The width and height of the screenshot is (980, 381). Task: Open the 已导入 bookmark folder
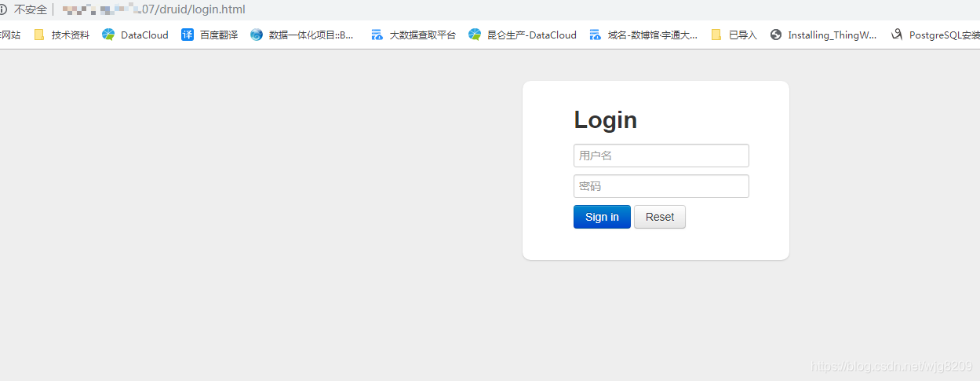734,35
